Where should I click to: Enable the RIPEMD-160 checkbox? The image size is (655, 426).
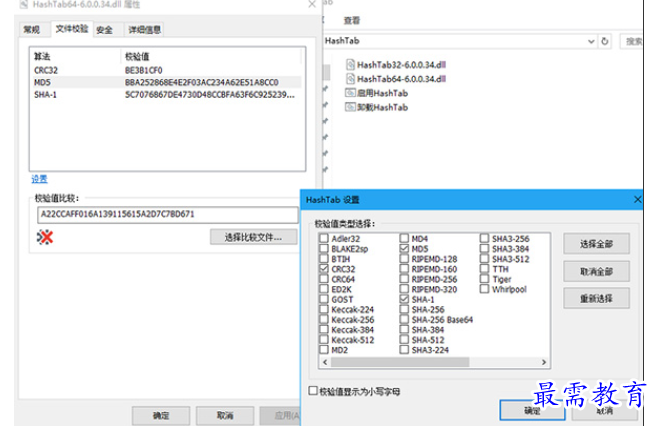pos(404,269)
